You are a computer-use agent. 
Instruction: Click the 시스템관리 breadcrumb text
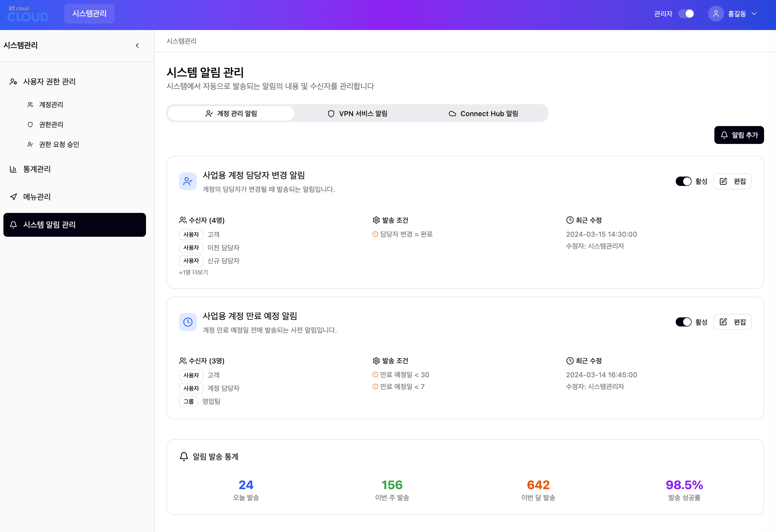pyautogui.click(x=181, y=41)
